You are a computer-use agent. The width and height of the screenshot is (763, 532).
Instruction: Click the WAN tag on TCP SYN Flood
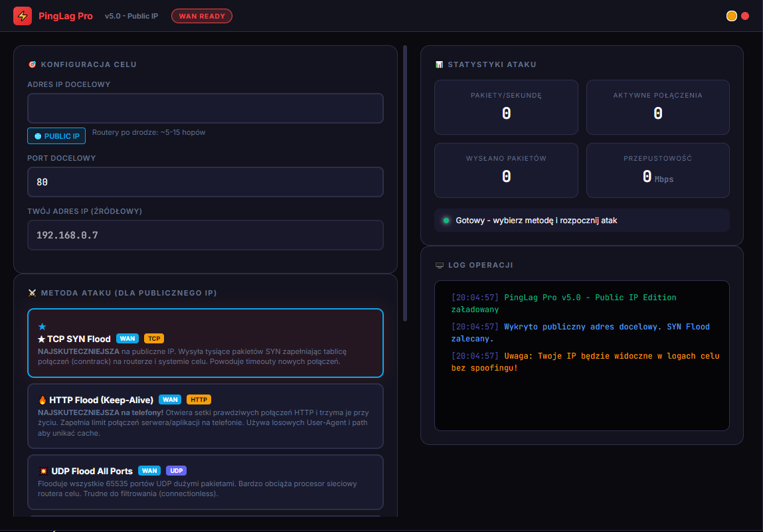click(x=127, y=339)
